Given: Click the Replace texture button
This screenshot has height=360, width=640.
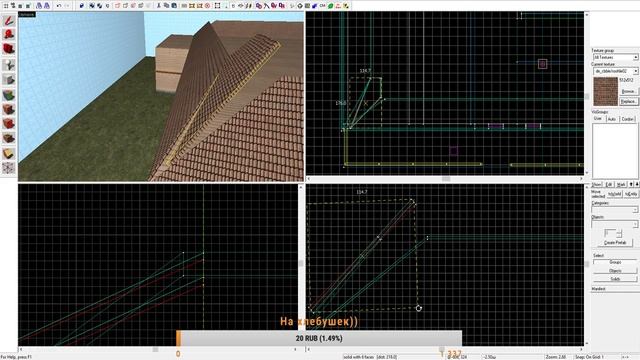Looking at the screenshot, I should (628, 101).
